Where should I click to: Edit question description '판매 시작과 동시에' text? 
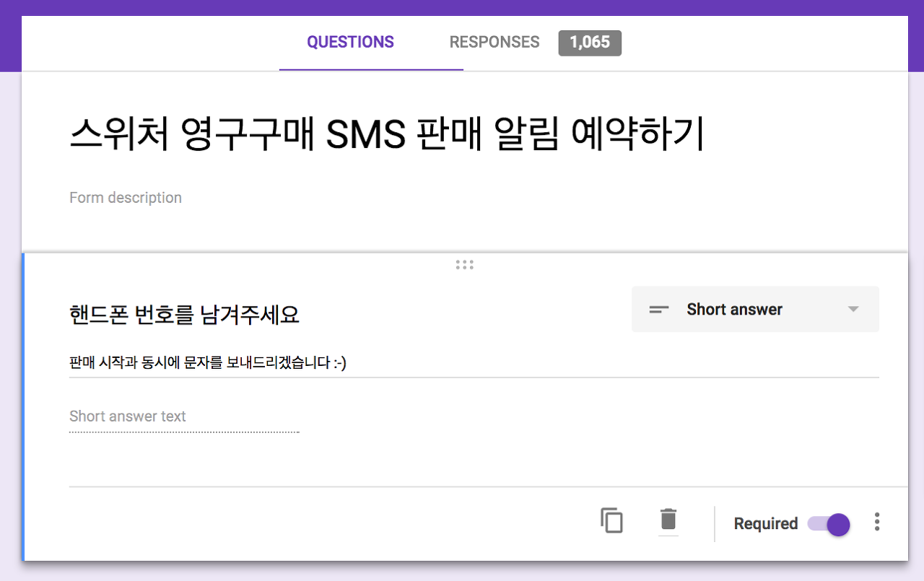[x=208, y=363]
